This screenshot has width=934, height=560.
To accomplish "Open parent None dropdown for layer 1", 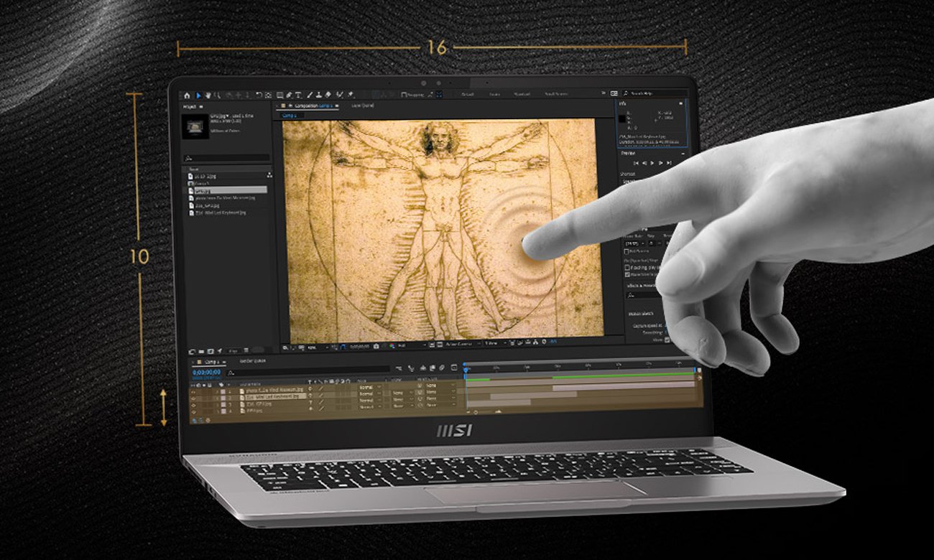I will [441, 386].
